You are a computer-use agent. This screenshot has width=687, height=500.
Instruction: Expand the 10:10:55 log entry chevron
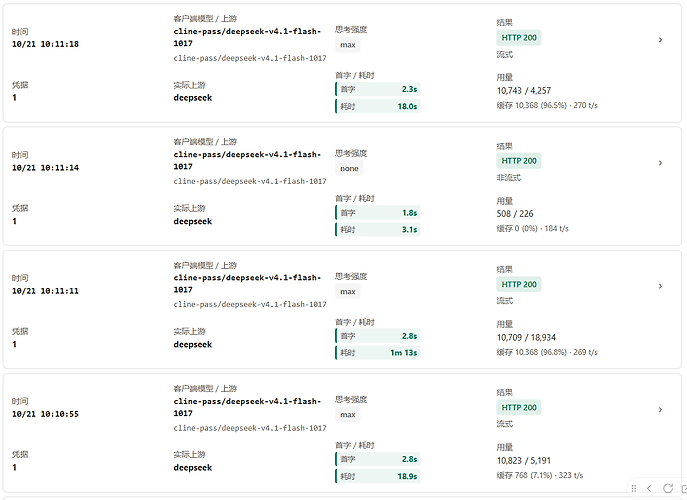coord(660,410)
